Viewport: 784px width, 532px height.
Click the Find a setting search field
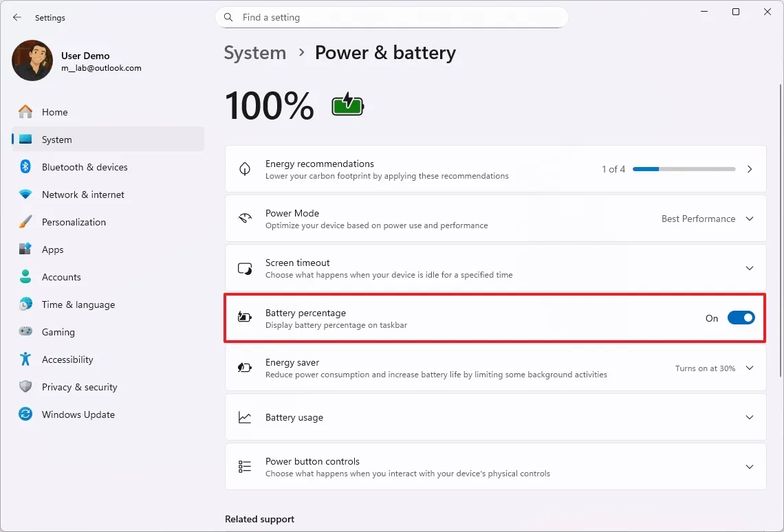point(392,17)
